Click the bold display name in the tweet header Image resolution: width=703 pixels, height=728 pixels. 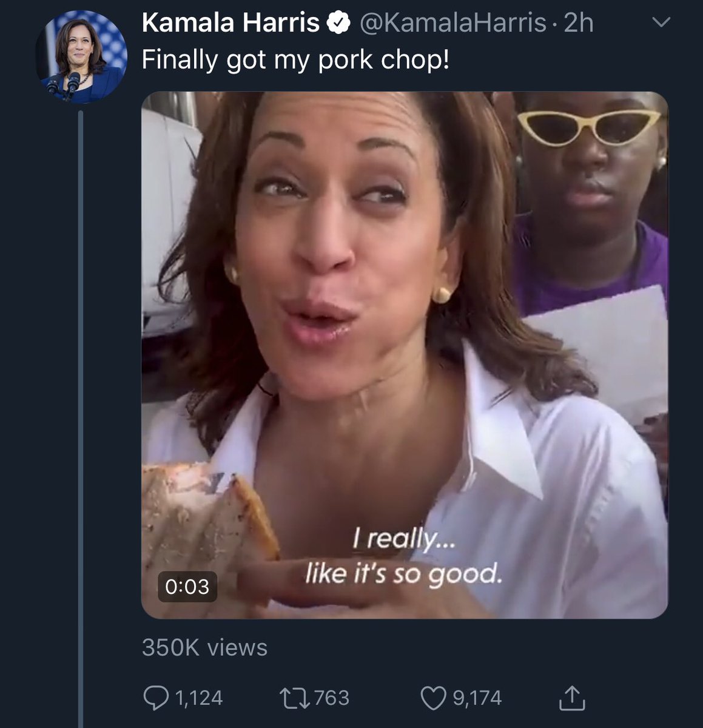230,24
